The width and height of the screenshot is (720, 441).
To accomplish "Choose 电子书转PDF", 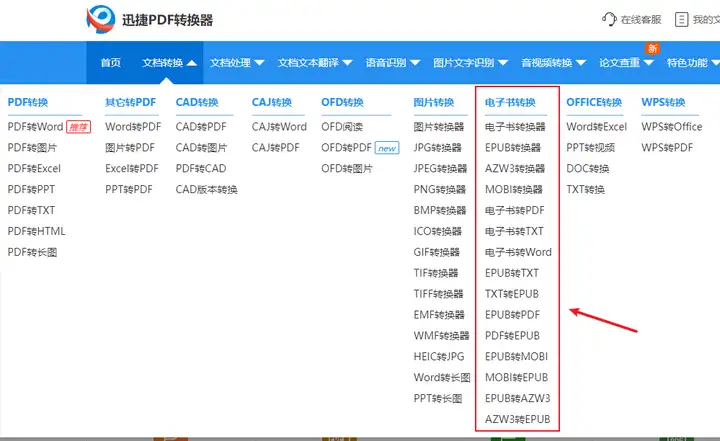I will click(515, 210).
